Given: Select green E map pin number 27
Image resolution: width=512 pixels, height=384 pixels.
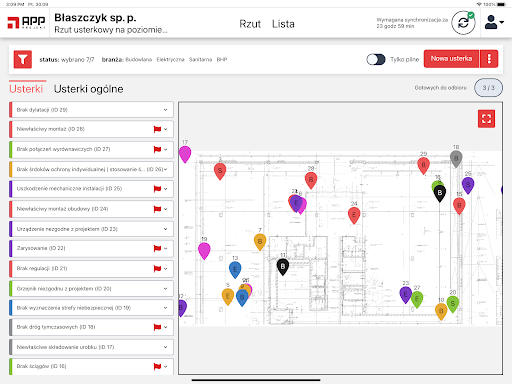Looking at the screenshot, I should click(x=417, y=299).
